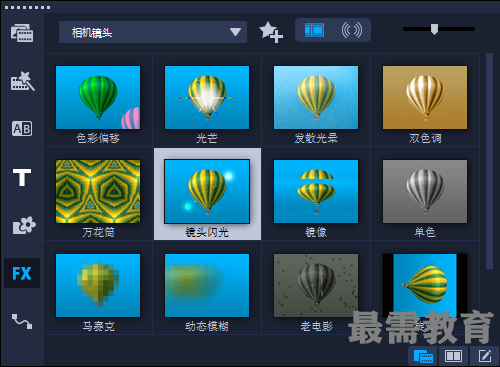
Task: Open the Graphics panel with flower icon
Action: coord(23,225)
